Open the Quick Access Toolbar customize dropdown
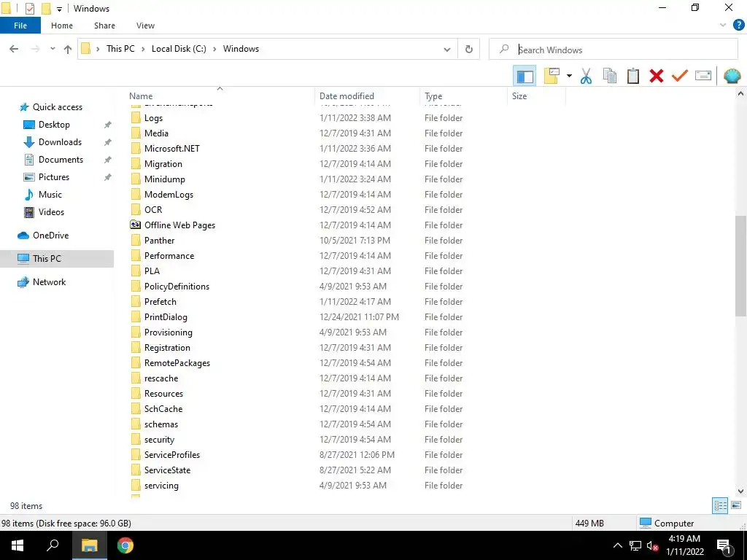This screenshot has height=560, width=747. coord(59,9)
